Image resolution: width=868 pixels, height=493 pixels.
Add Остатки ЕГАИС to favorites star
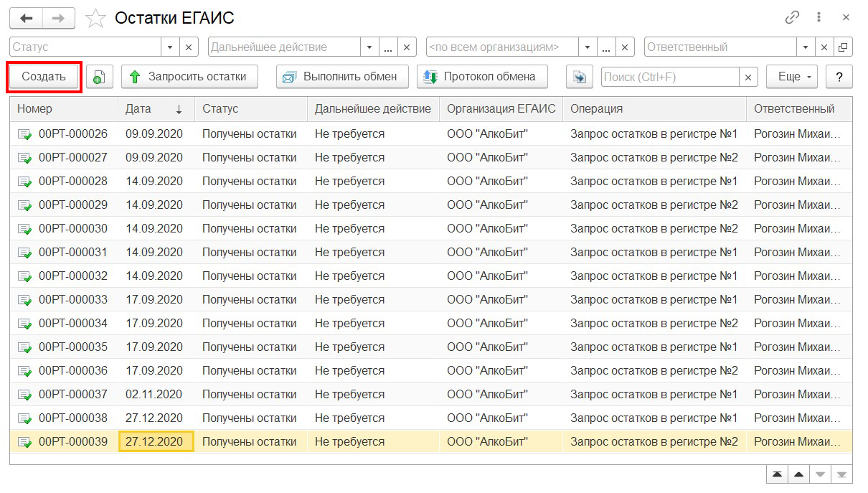95,19
